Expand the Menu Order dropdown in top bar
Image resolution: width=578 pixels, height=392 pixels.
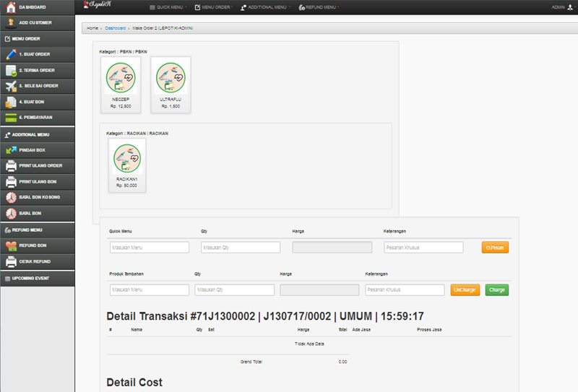click(214, 7)
